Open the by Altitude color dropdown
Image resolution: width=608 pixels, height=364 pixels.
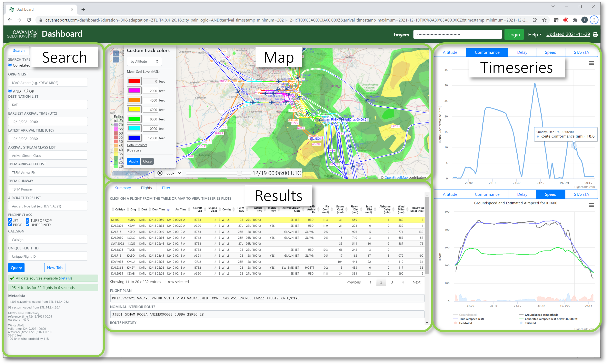click(144, 61)
